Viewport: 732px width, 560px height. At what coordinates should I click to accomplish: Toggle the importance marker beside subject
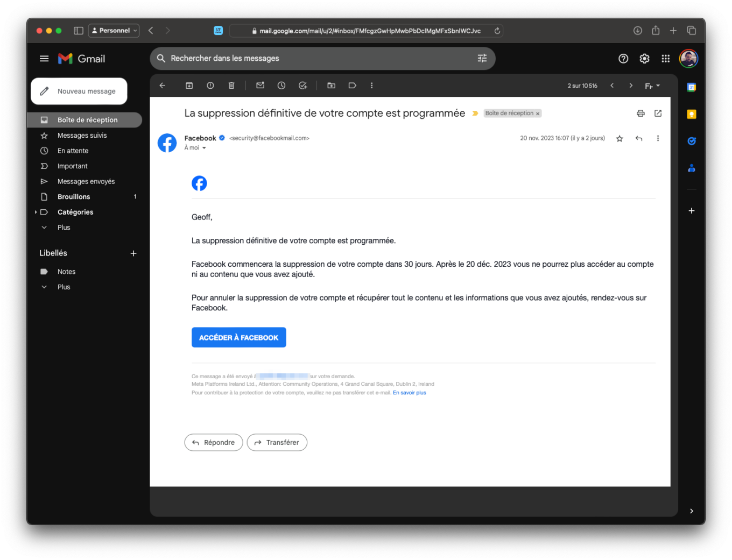(475, 114)
